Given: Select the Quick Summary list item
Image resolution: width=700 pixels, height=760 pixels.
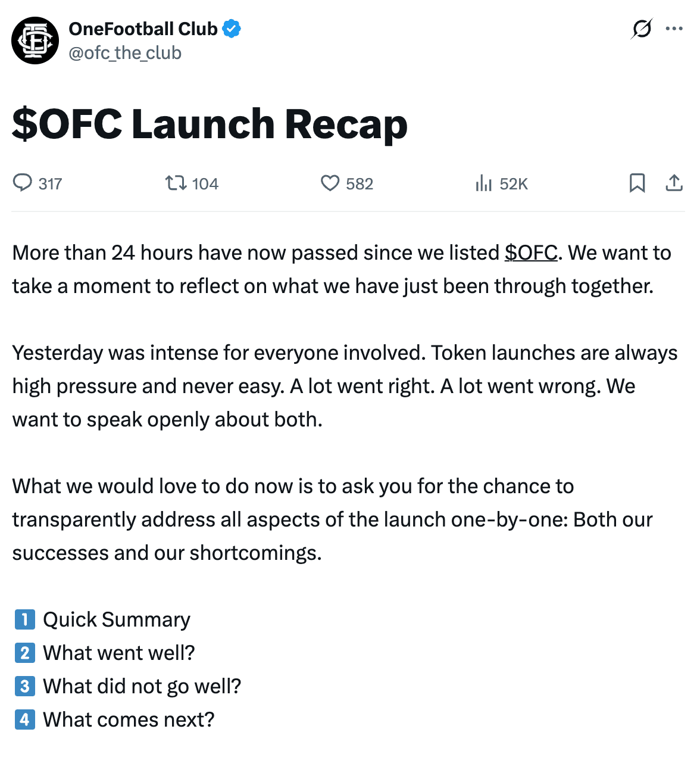Looking at the screenshot, I should click(x=117, y=619).
